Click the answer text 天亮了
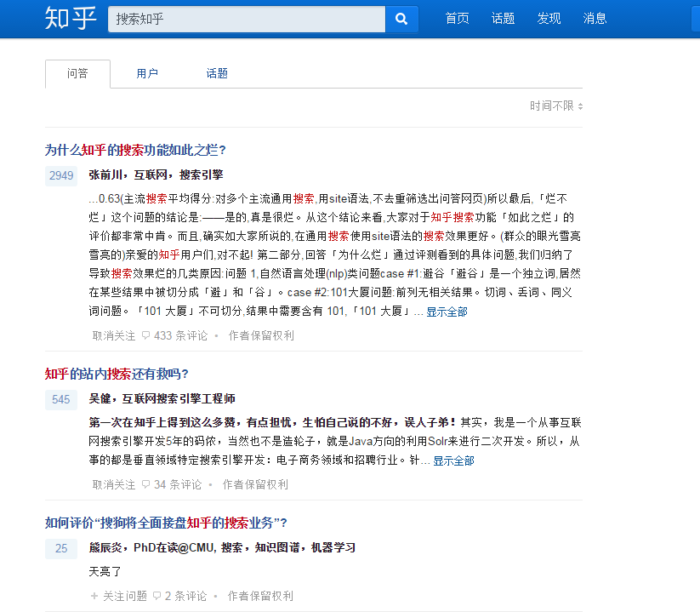The width and height of the screenshot is (700, 612). 105,571
